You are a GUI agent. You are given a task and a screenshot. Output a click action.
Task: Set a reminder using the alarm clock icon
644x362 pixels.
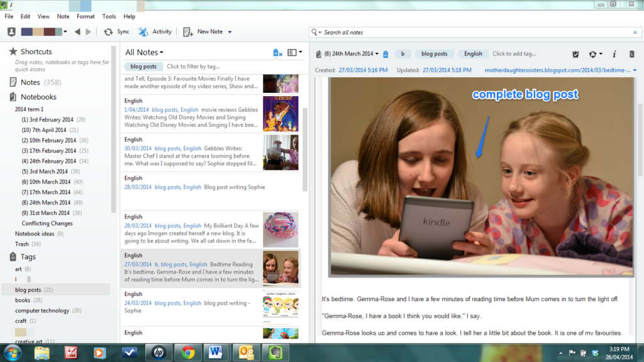(575, 54)
